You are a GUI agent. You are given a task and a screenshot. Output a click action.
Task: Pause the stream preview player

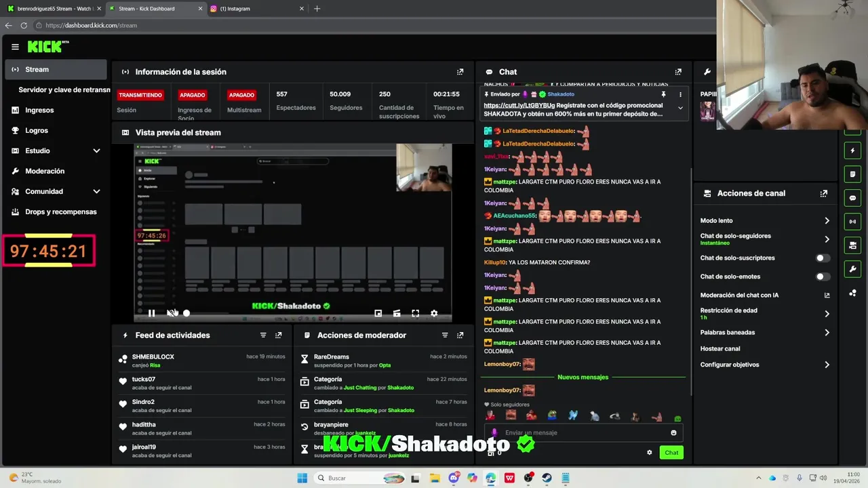click(x=152, y=313)
